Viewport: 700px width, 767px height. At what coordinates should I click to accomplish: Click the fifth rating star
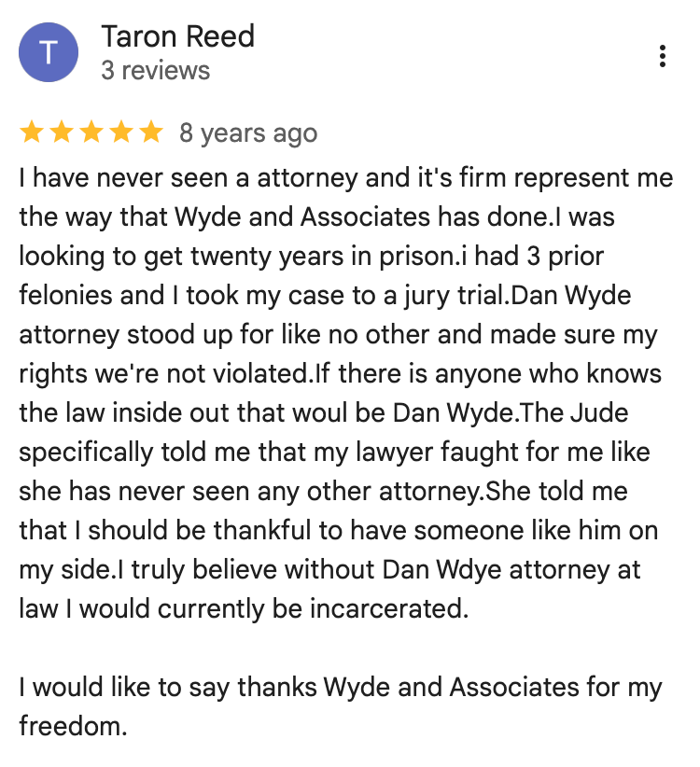click(150, 133)
